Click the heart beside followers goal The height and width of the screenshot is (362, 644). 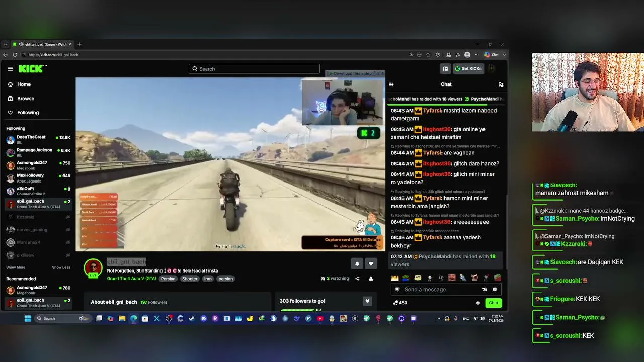click(367, 301)
